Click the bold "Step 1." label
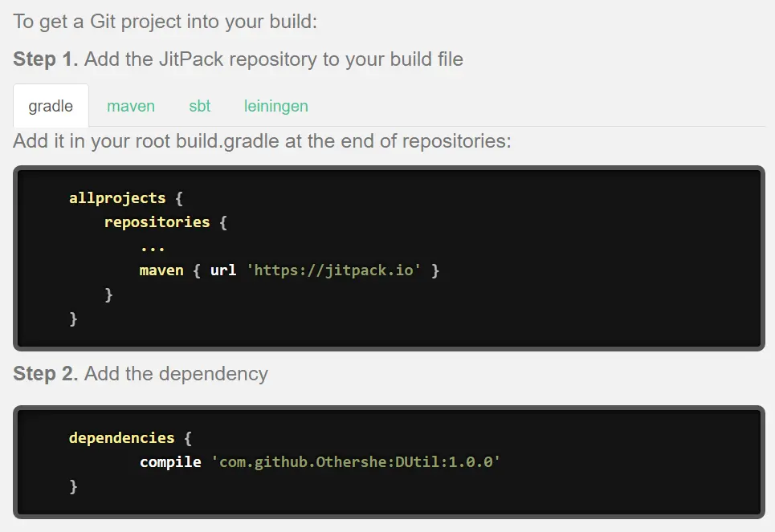Image resolution: width=775 pixels, height=532 pixels. click(x=46, y=59)
